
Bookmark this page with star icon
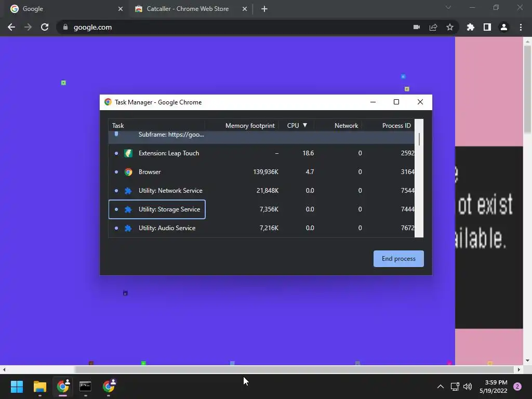[450, 27]
